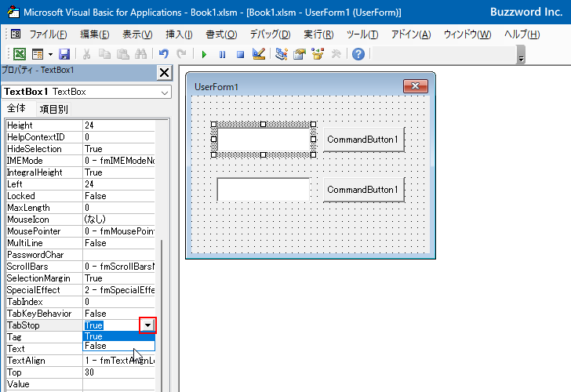This screenshot has height=392, width=571.
Task: Open the ヘルプ(H) menu
Action: point(522,34)
